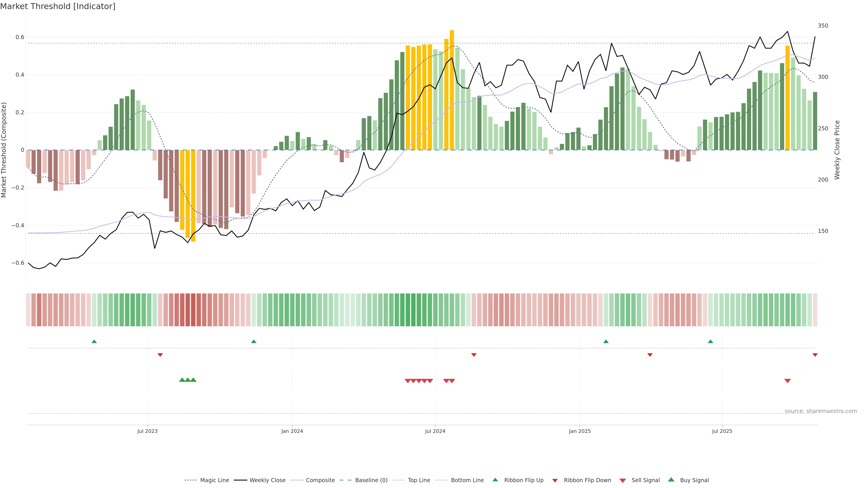
Task: Click the source: sharemaestro.com text
Action: tap(821, 411)
